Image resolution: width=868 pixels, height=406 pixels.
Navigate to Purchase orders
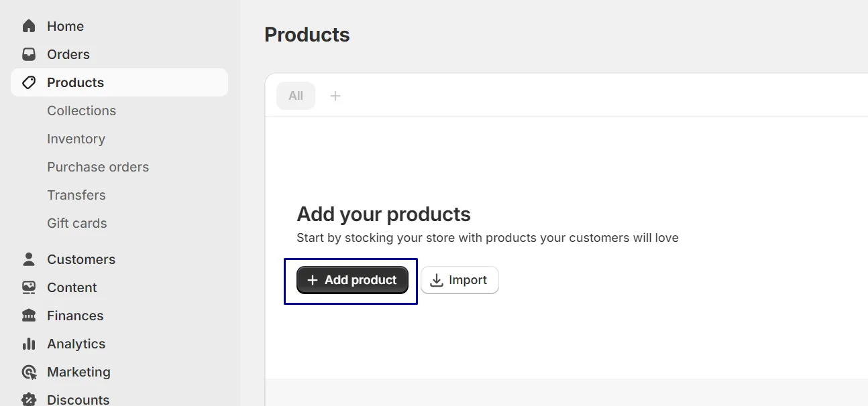pyautogui.click(x=98, y=167)
